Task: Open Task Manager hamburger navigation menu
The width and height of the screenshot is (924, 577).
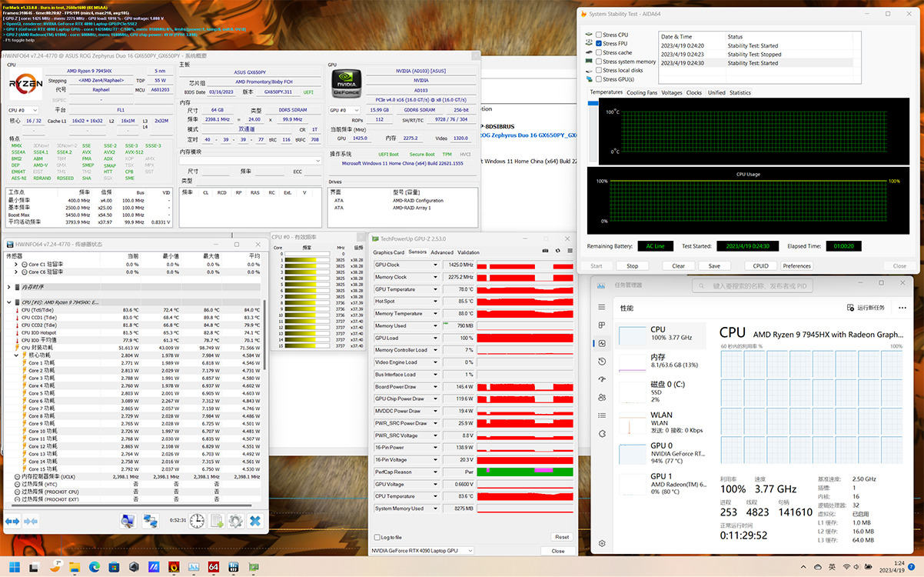Action: coord(602,307)
